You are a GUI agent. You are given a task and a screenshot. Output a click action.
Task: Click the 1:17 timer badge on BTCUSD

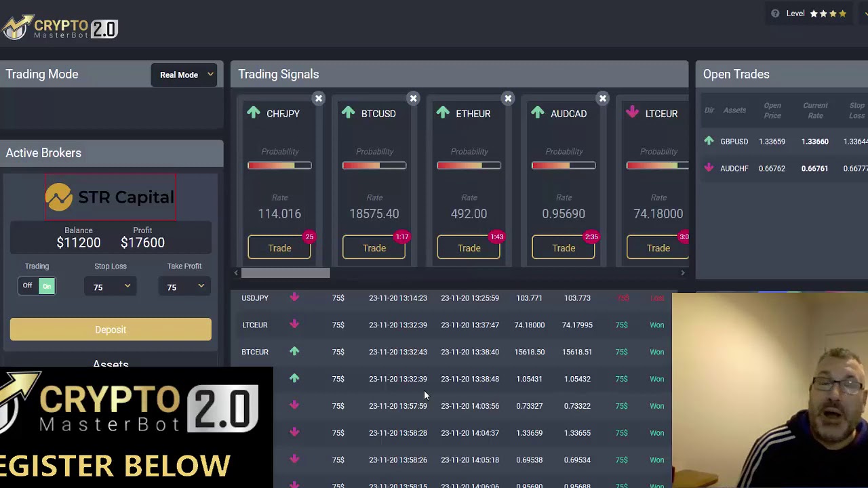[402, 237]
